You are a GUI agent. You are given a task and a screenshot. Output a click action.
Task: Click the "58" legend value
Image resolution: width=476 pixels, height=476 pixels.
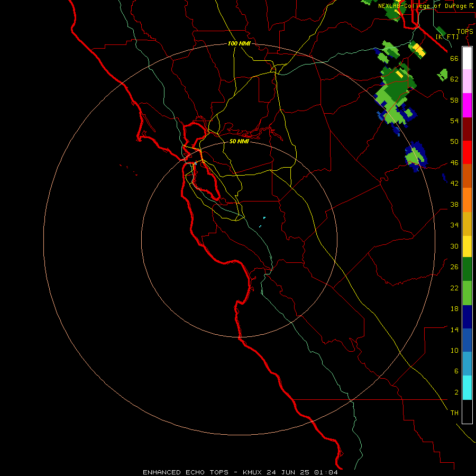click(x=454, y=100)
